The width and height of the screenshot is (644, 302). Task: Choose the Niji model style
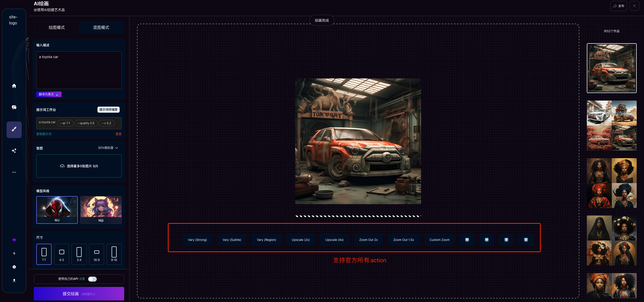pos(101,210)
